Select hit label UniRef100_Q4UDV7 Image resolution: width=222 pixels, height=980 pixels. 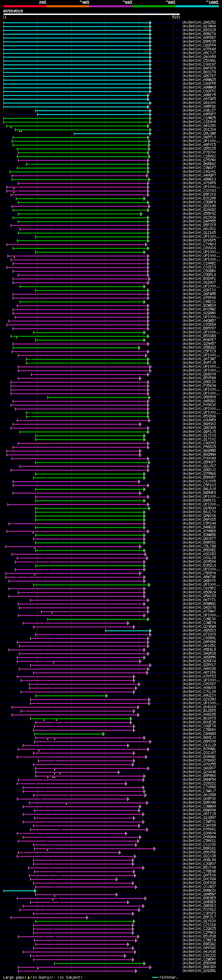tap(199, 768)
